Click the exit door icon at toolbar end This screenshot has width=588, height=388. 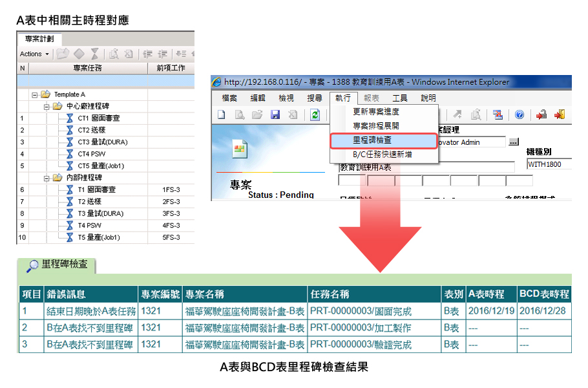coord(560,115)
